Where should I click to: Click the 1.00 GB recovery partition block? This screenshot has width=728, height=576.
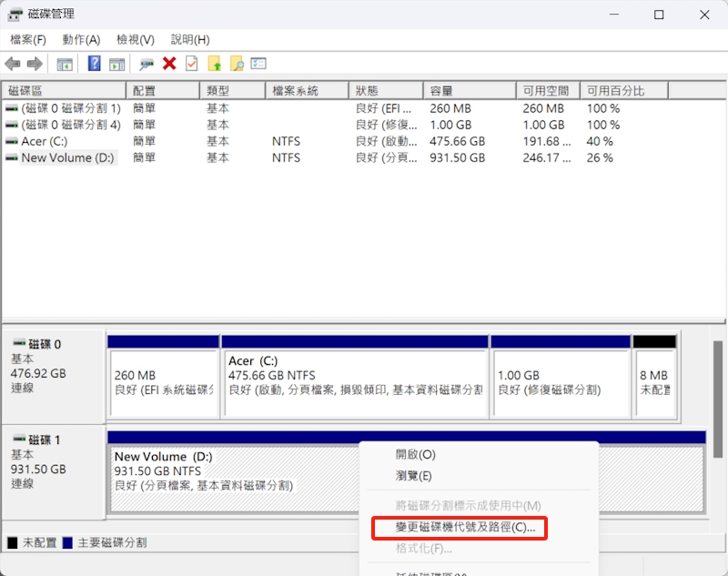click(560, 382)
